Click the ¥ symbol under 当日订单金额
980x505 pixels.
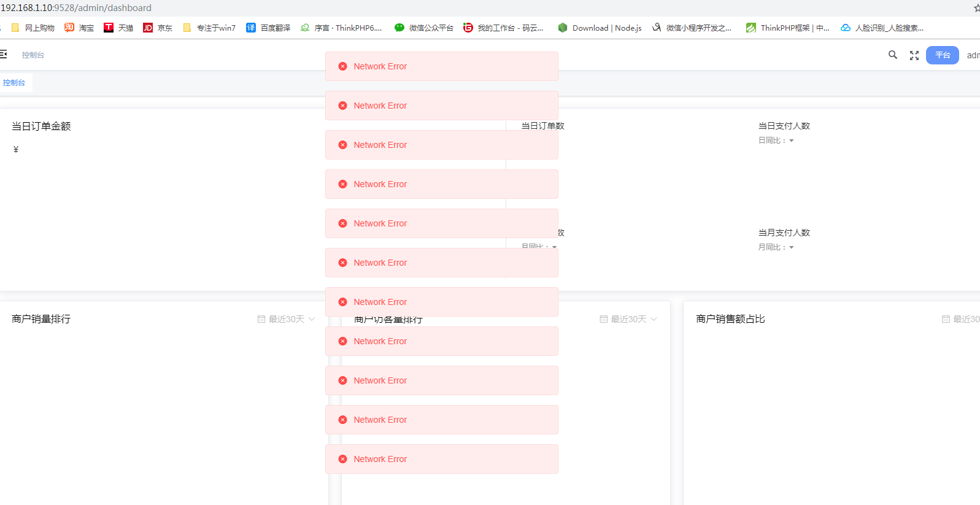(x=16, y=149)
